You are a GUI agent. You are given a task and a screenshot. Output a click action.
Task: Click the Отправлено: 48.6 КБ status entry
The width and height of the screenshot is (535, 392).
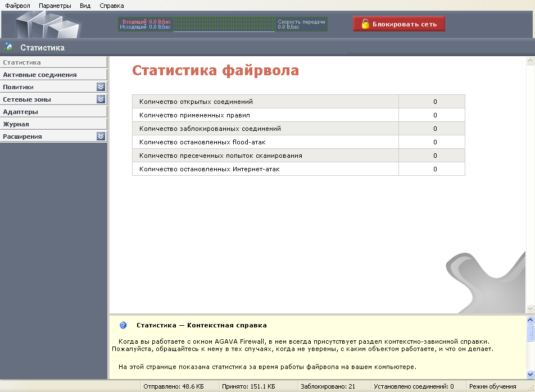(x=173, y=386)
